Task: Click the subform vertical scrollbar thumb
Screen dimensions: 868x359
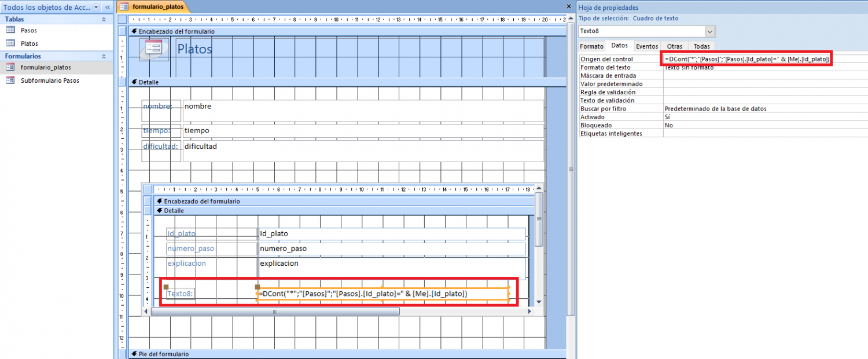Action: [539, 219]
